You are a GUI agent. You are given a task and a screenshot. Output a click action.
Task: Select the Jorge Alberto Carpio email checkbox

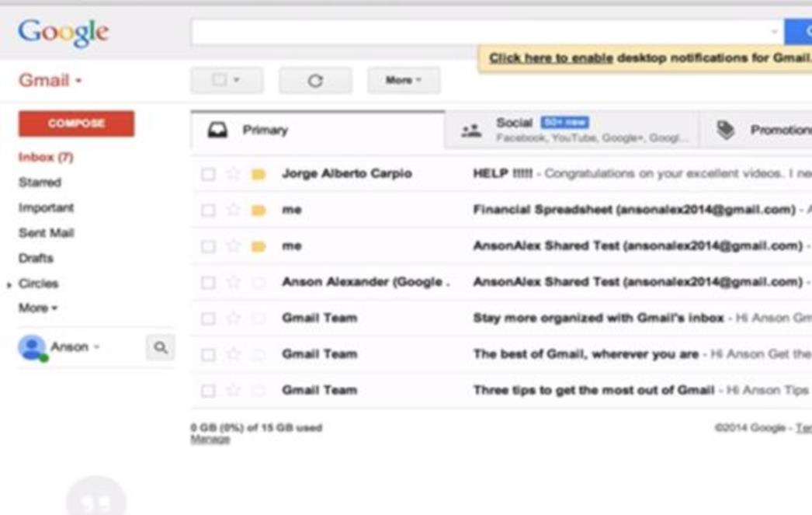pyautogui.click(x=208, y=174)
